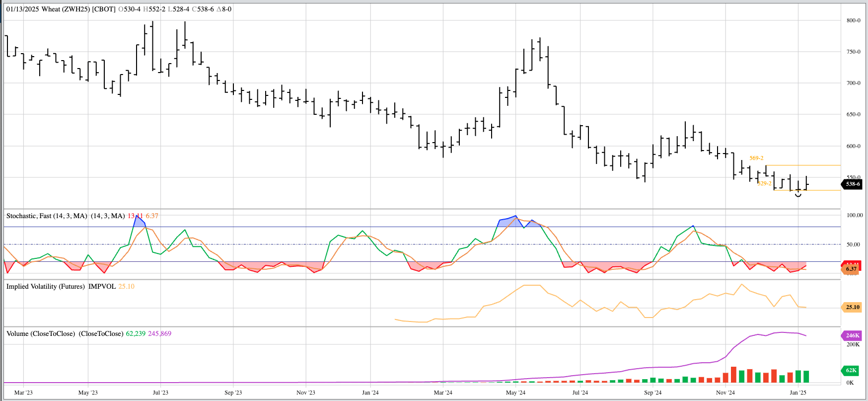Click the 200K volume axis label
The image size is (868, 401).
point(853,344)
